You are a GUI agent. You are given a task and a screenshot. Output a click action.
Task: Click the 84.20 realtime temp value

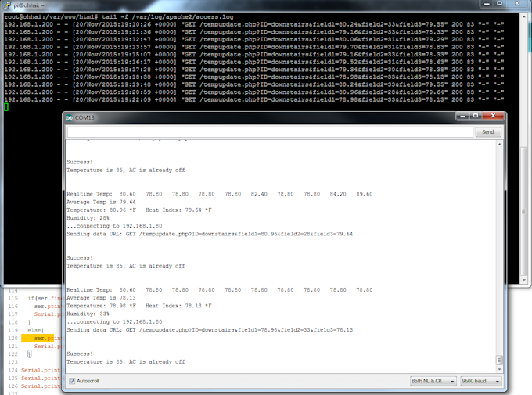coord(338,194)
